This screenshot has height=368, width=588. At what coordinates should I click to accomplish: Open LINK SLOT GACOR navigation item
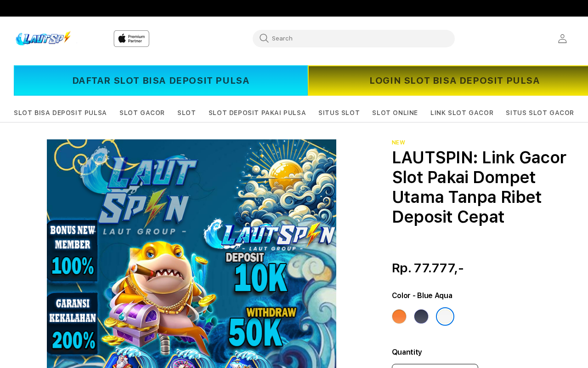click(x=462, y=113)
